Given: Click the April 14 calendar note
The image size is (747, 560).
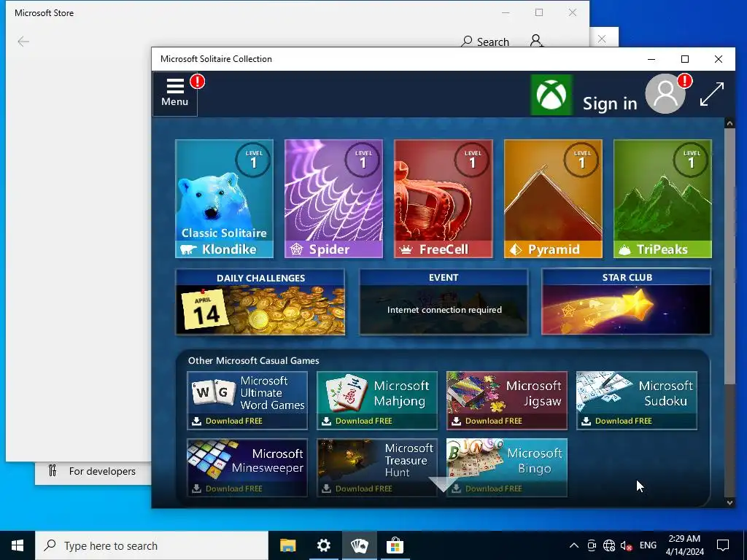Looking at the screenshot, I should click(x=204, y=309).
